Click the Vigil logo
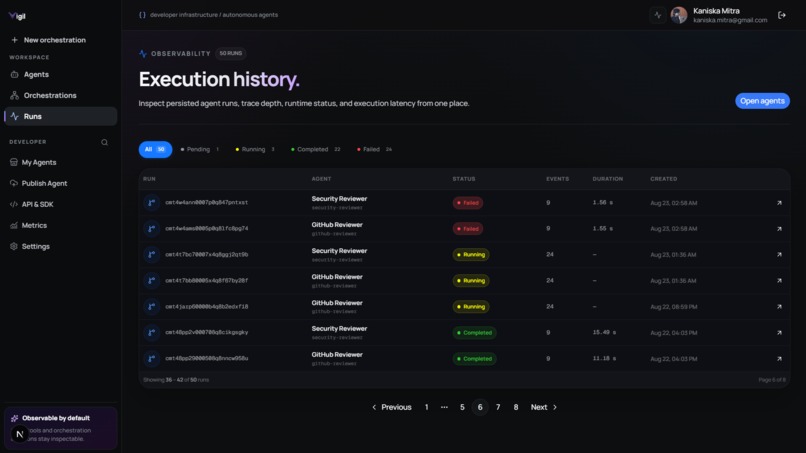Viewport: 806px width, 453px height. click(x=17, y=16)
